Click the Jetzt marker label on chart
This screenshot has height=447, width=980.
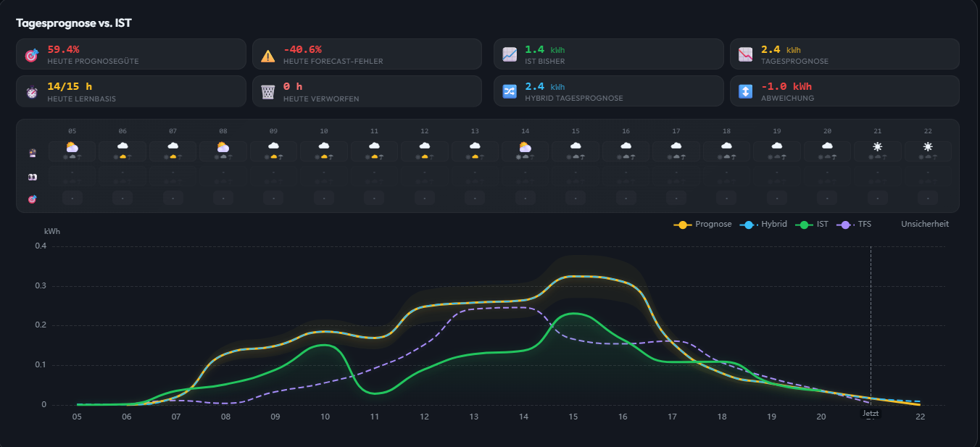871,414
